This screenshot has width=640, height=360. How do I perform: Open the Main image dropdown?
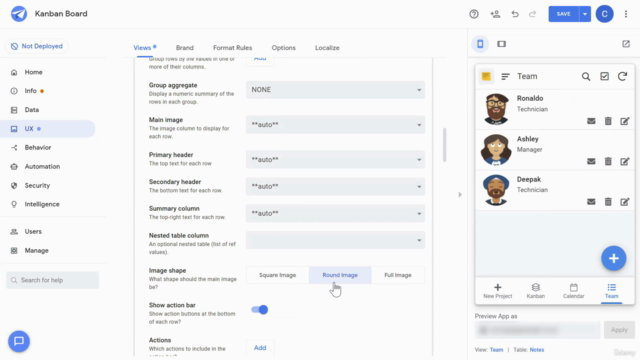335,124
